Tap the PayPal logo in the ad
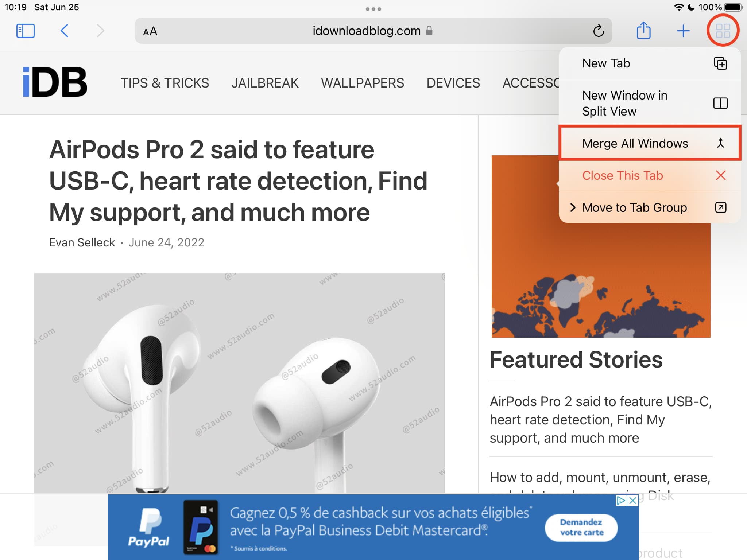 coord(149,527)
